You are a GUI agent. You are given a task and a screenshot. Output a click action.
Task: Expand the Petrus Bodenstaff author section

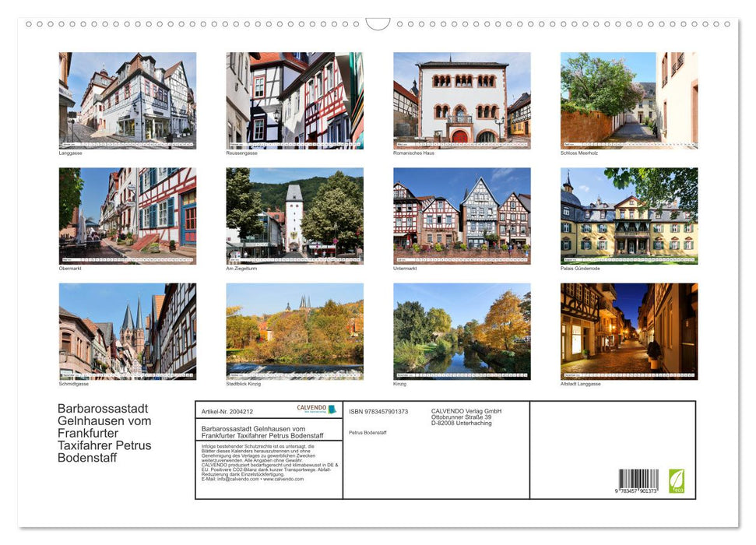(x=367, y=433)
